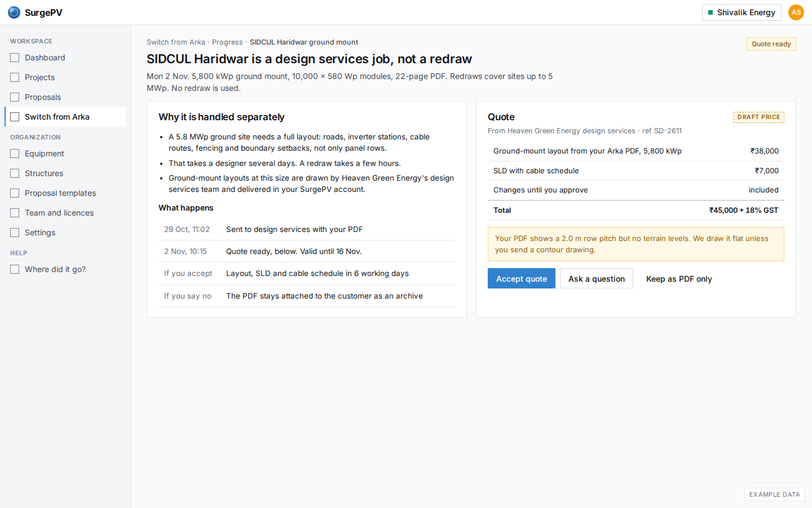Image resolution: width=812 pixels, height=508 pixels.
Task: Click the 'Quote ready, below. Valid until 16 Nov.' row
Action: click(307, 251)
